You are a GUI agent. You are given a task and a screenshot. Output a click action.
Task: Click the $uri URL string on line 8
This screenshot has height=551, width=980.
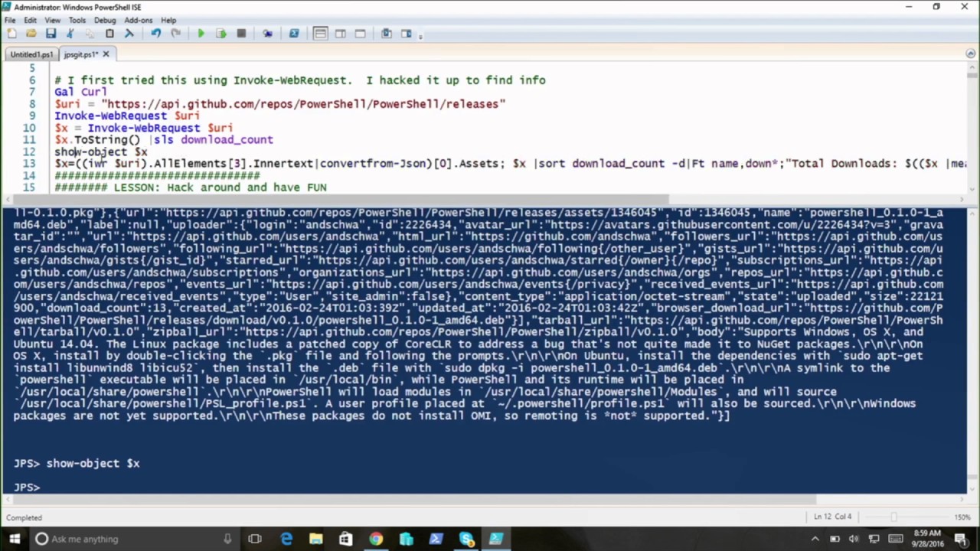click(303, 104)
